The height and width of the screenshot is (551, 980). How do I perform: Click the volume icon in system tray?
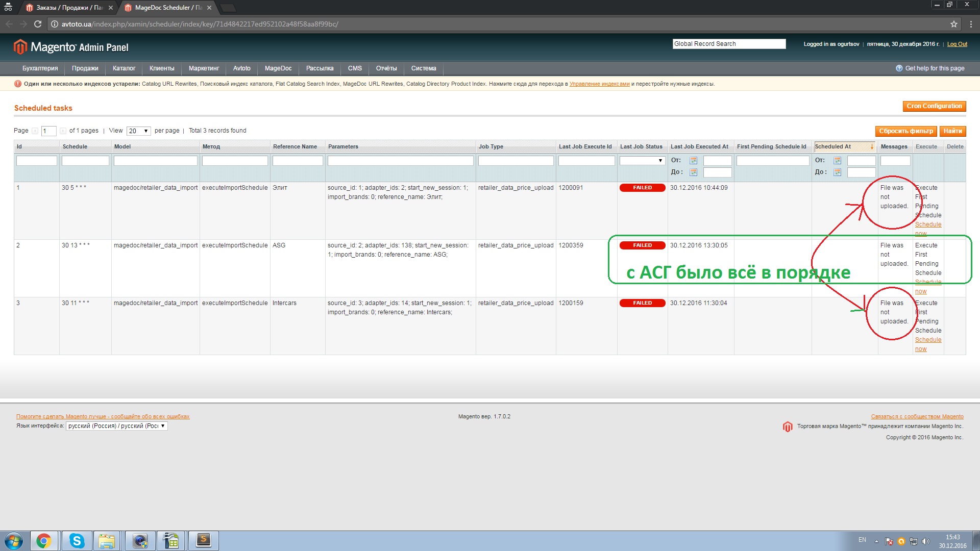pos(926,541)
